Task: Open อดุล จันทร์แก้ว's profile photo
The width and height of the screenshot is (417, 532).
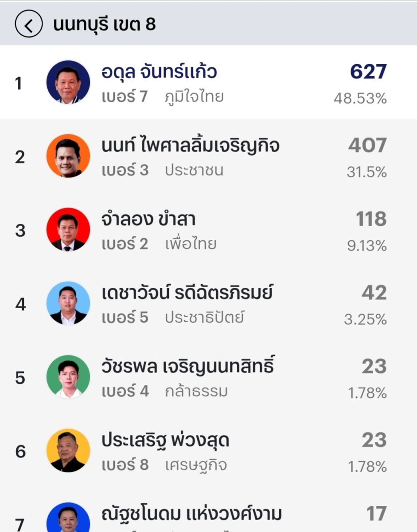Action: tap(68, 82)
